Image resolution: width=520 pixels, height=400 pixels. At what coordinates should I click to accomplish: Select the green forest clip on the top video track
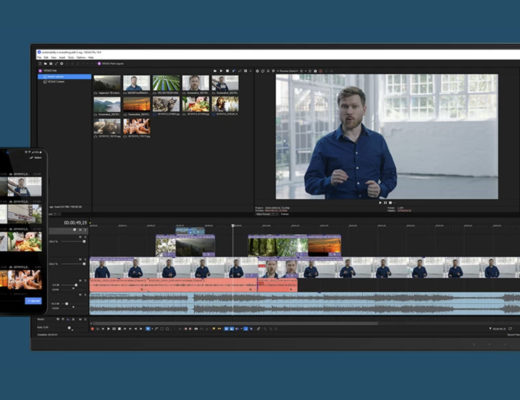click(x=278, y=246)
